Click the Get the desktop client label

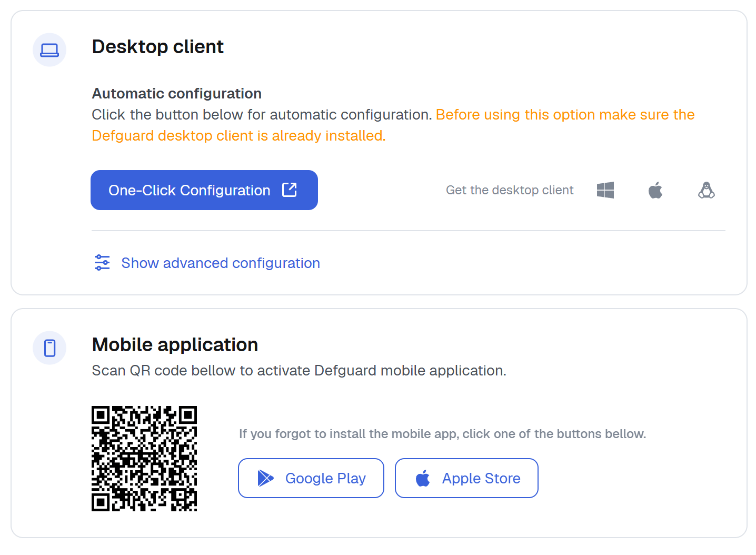click(x=510, y=190)
